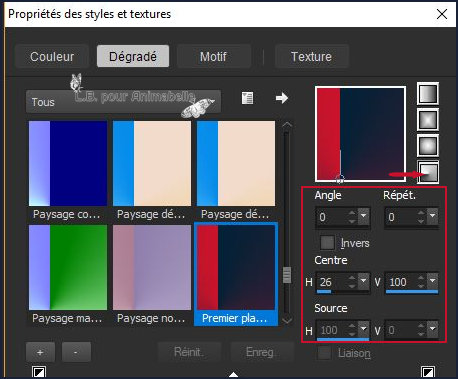
Task: Select the linear gradient style icon
Action: (x=428, y=94)
